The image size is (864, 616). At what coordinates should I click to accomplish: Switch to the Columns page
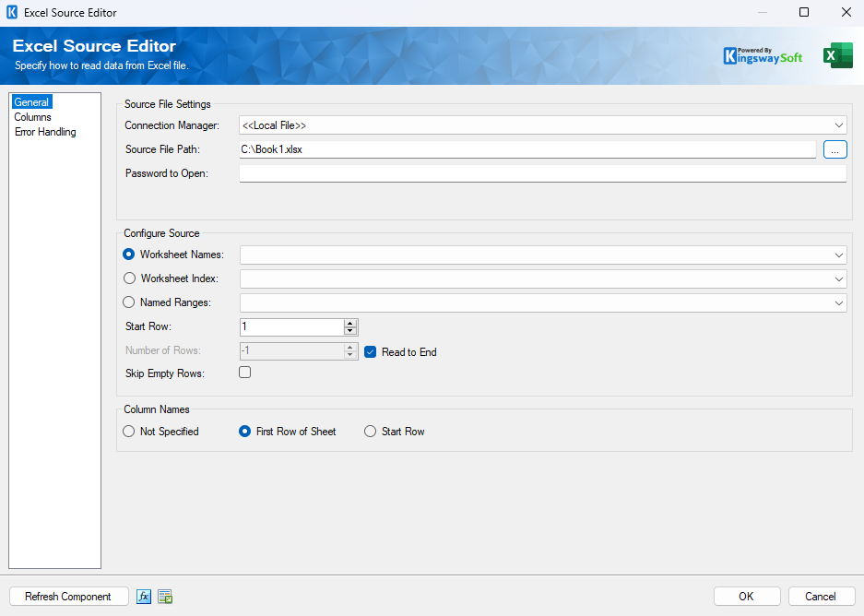[x=32, y=117]
